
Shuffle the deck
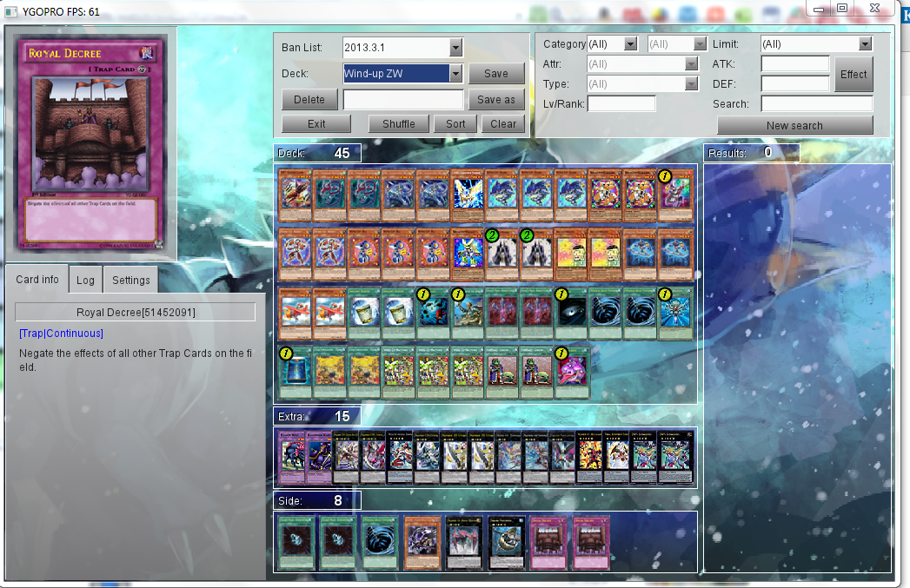[399, 124]
